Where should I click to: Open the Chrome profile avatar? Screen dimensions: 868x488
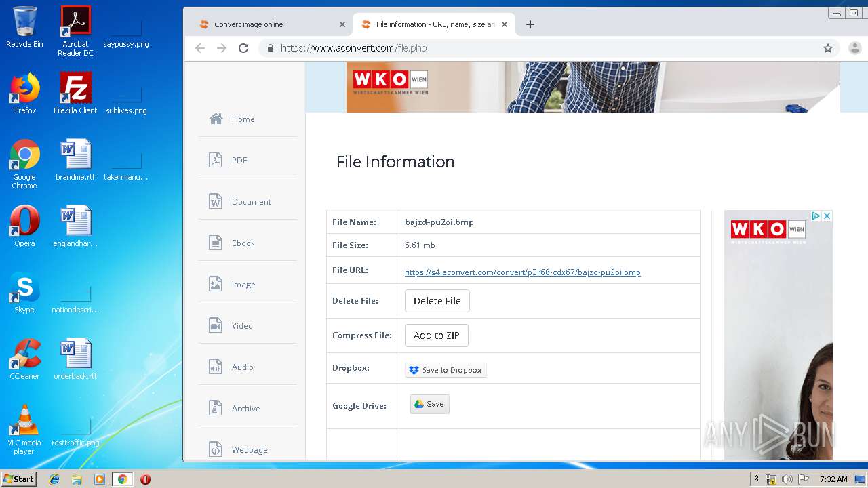tap(854, 48)
